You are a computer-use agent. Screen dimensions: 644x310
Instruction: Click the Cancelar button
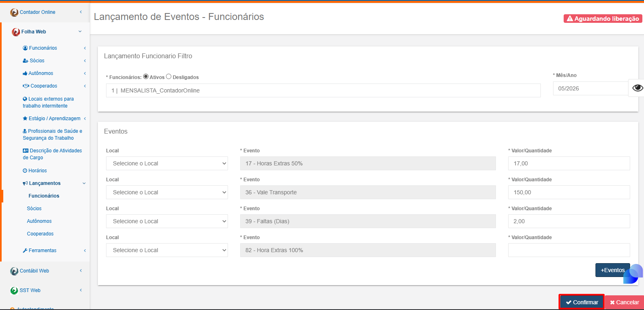point(624,302)
